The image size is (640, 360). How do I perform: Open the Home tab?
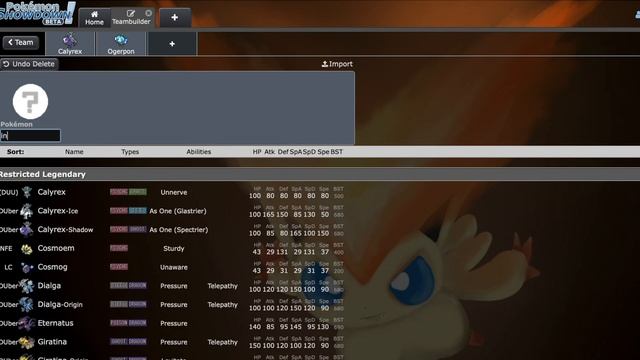[x=94, y=18]
